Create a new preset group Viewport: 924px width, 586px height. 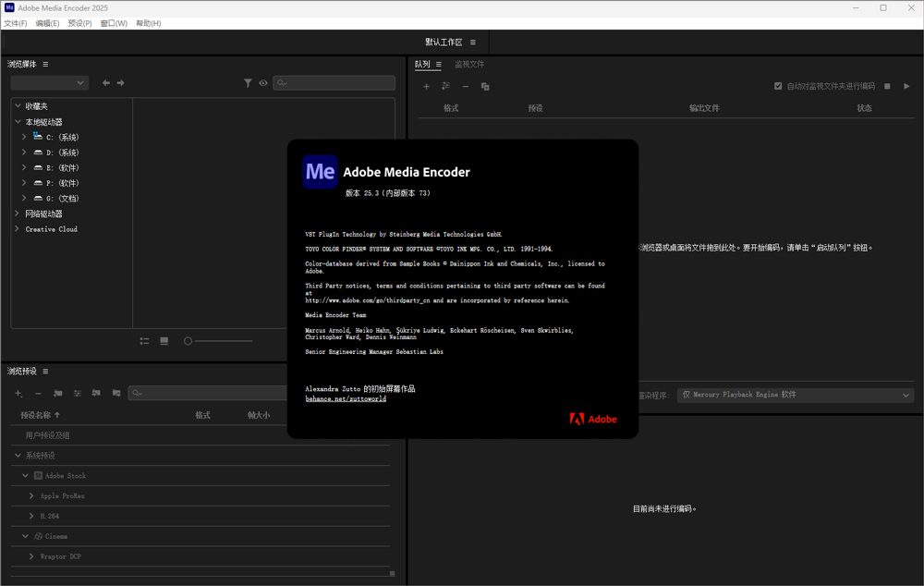[56, 393]
